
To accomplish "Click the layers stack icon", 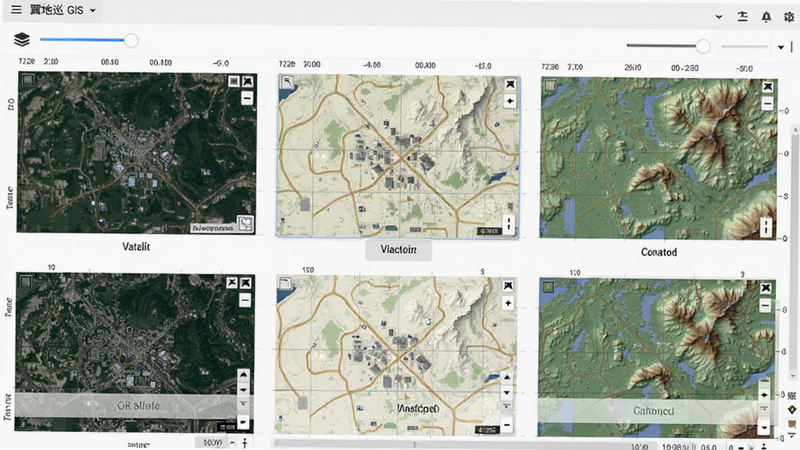I will [22, 39].
